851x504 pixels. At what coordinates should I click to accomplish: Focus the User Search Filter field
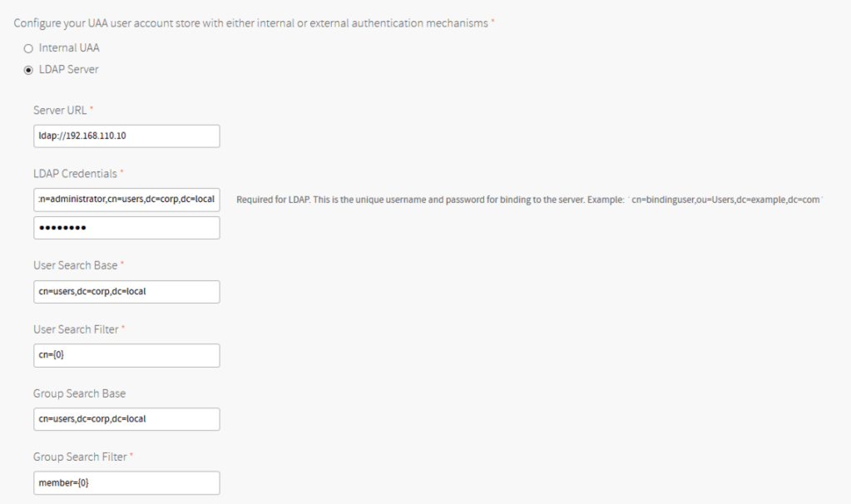126,355
